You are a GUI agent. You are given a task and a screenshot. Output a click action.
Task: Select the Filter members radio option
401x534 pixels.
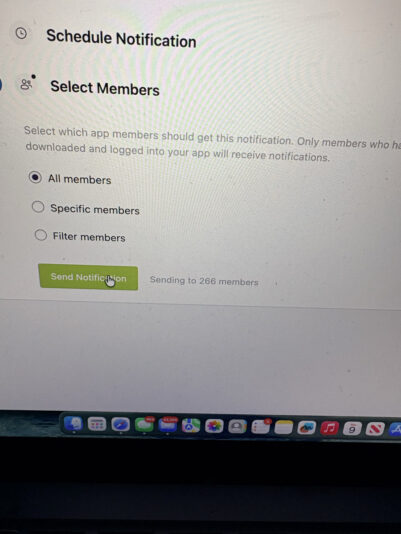41,235
